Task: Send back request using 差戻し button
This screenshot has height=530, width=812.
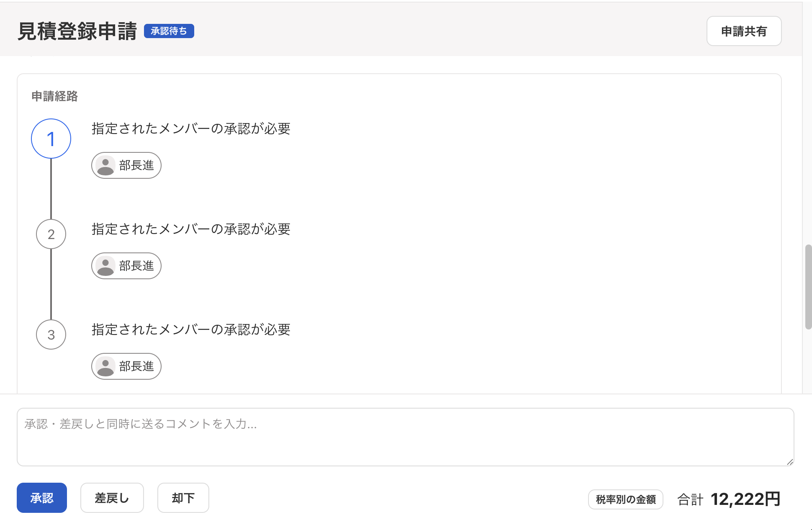Action: coord(112,498)
